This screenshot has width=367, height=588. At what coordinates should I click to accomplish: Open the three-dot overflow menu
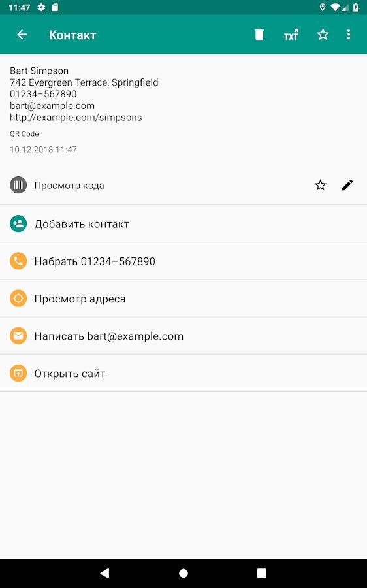(x=349, y=35)
